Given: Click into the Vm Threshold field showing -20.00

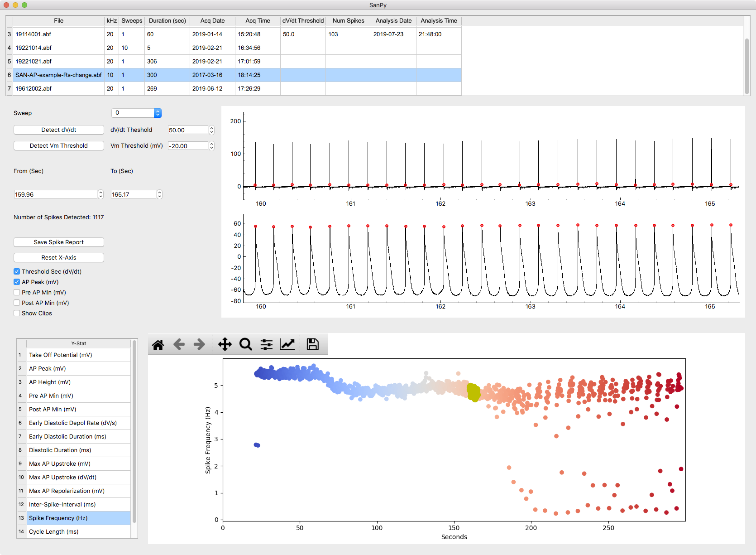Looking at the screenshot, I should 188,146.
